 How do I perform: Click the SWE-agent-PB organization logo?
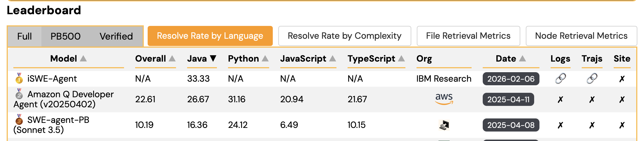click(444, 125)
